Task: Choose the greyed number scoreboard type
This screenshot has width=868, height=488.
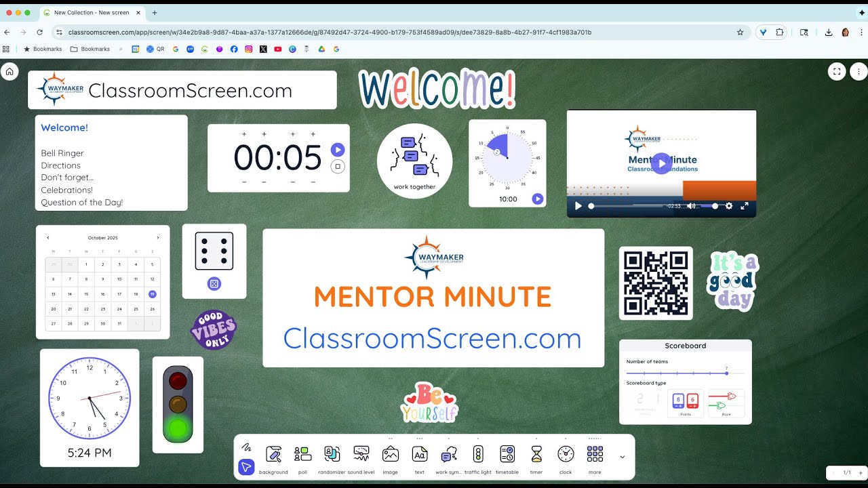Action: [645, 404]
